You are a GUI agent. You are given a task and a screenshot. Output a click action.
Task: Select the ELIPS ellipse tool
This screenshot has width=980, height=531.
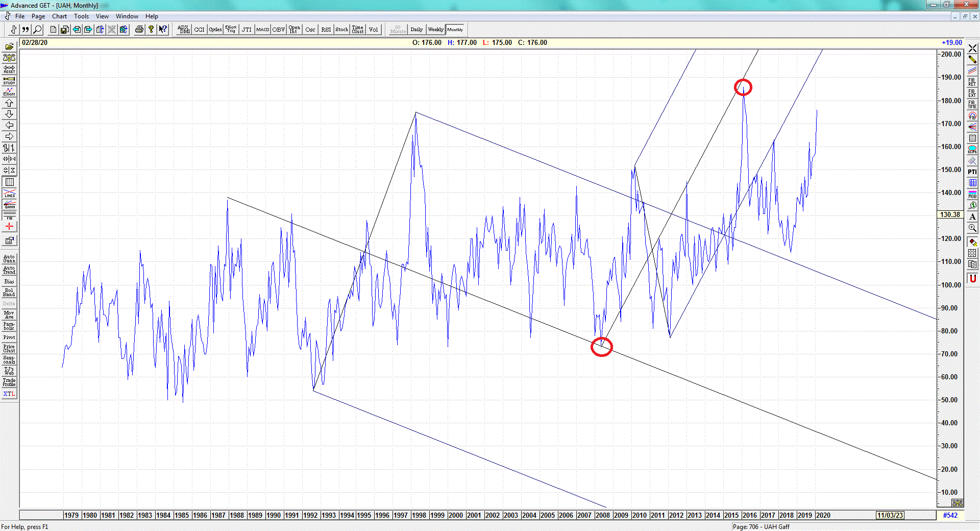pyautogui.click(x=972, y=149)
